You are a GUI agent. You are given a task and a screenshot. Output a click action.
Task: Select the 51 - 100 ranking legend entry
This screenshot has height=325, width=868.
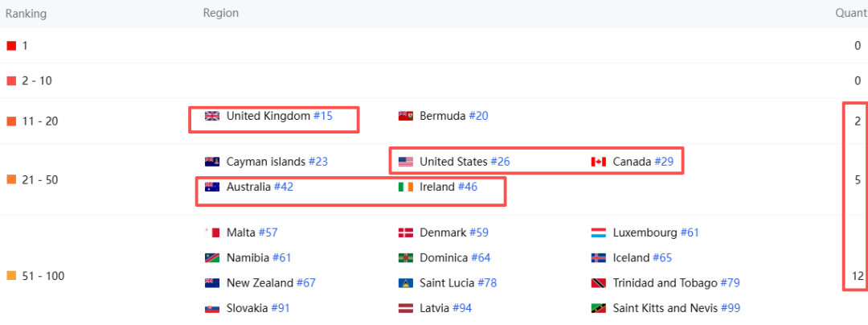(x=35, y=276)
